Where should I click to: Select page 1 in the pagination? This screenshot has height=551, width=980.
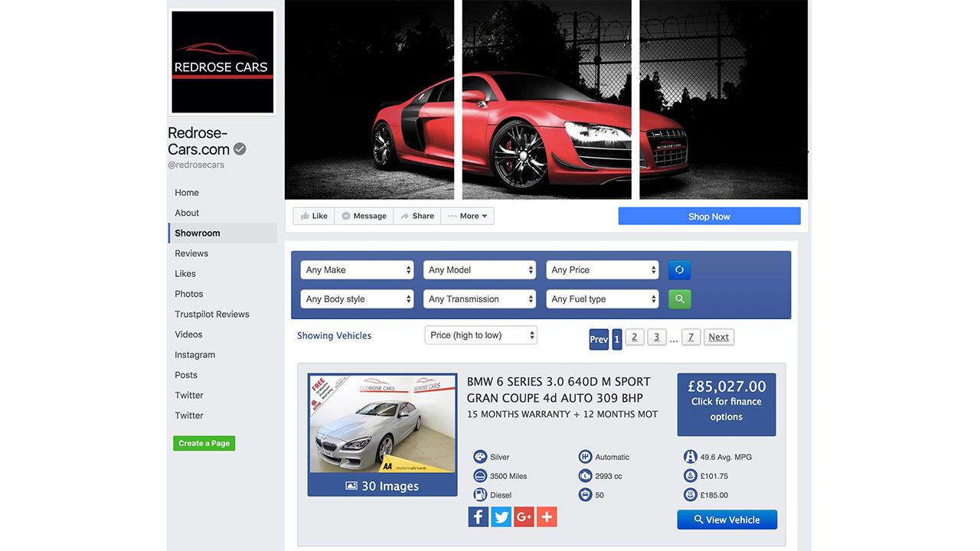click(x=617, y=339)
